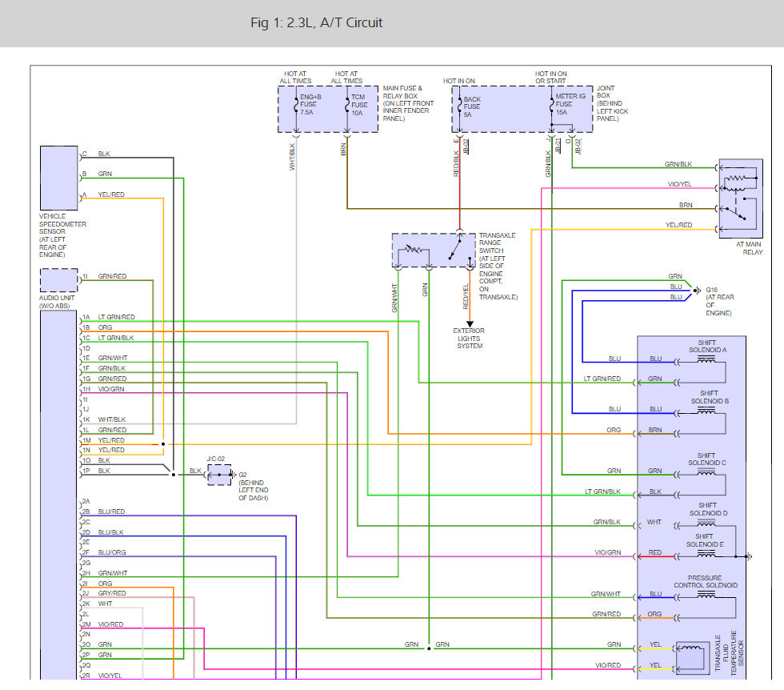The height and width of the screenshot is (690, 784).
Task: Select the J/C-02 connector label
Action: point(215,459)
